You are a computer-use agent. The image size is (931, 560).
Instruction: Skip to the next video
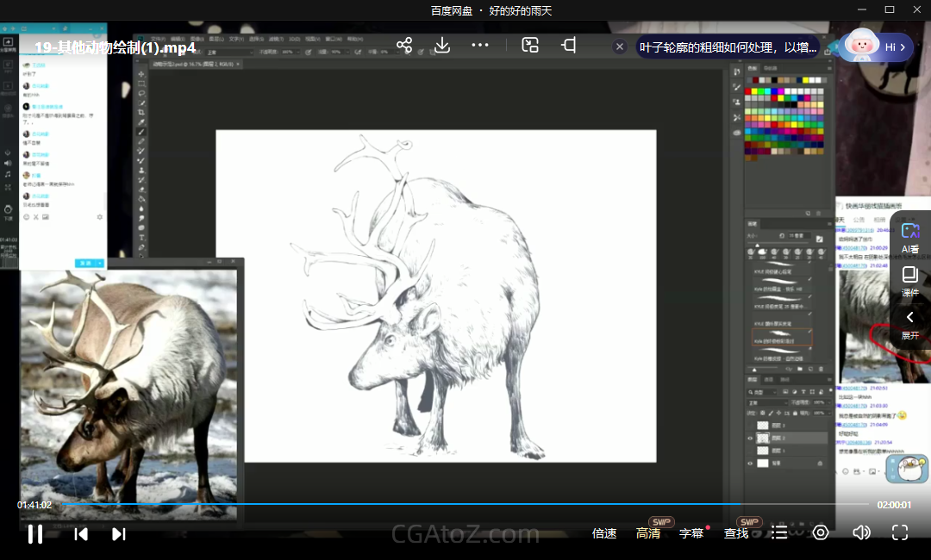tap(119, 534)
